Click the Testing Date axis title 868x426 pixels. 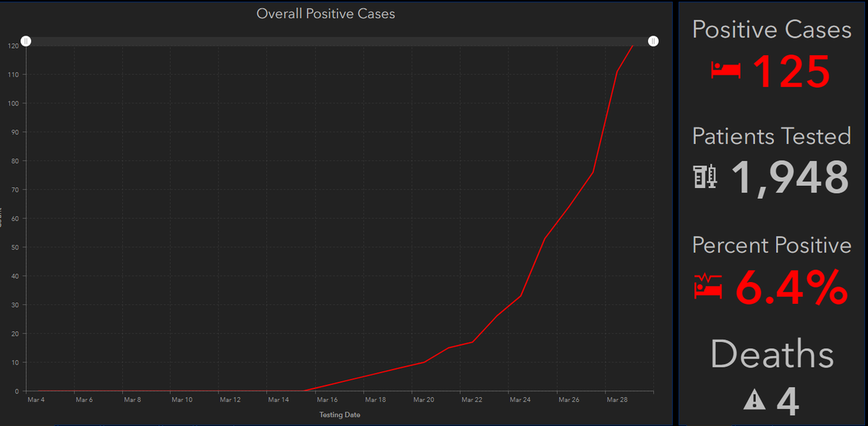(339, 414)
